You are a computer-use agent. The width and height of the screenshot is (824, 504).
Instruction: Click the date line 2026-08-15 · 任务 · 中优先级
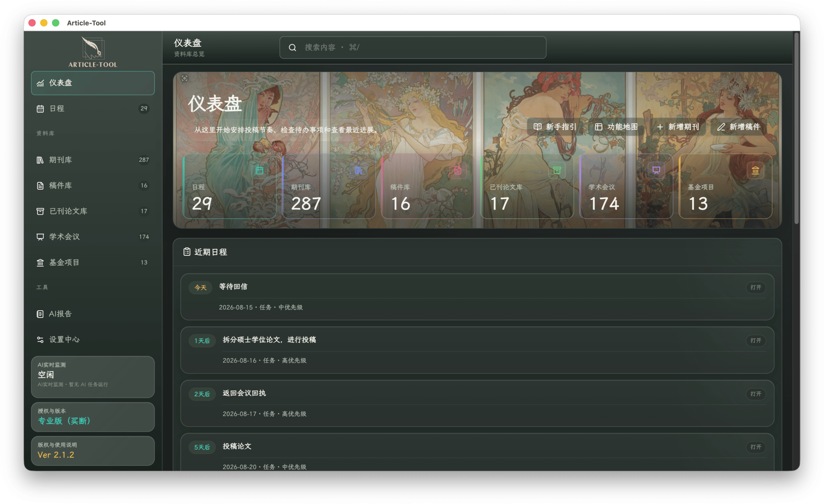click(261, 308)
